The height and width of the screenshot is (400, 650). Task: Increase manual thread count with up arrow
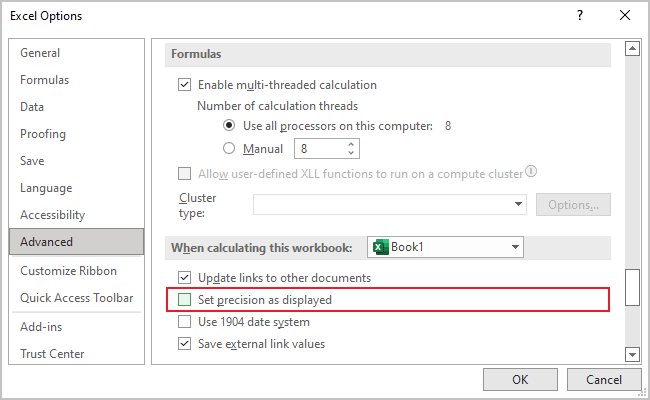351,144
